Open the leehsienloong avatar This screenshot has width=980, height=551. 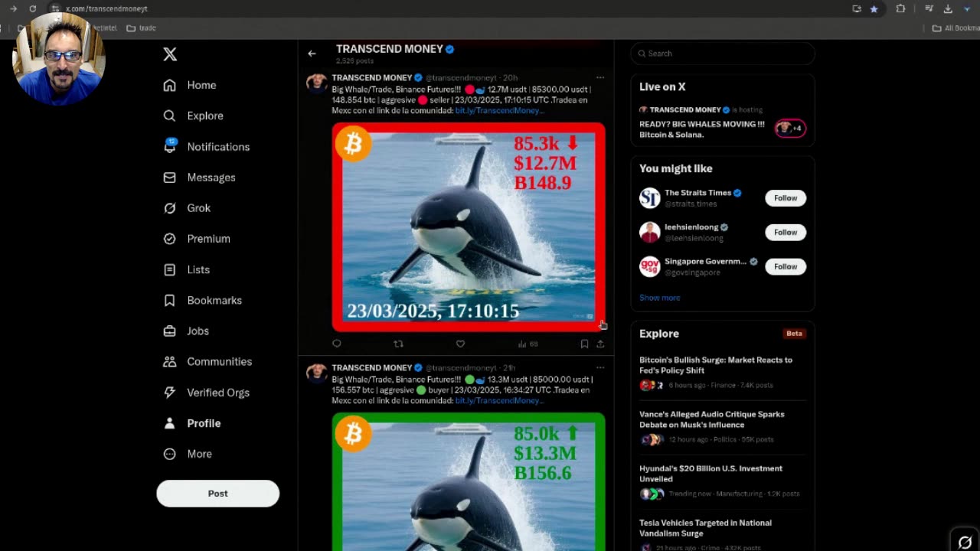(x=650, y=233)
